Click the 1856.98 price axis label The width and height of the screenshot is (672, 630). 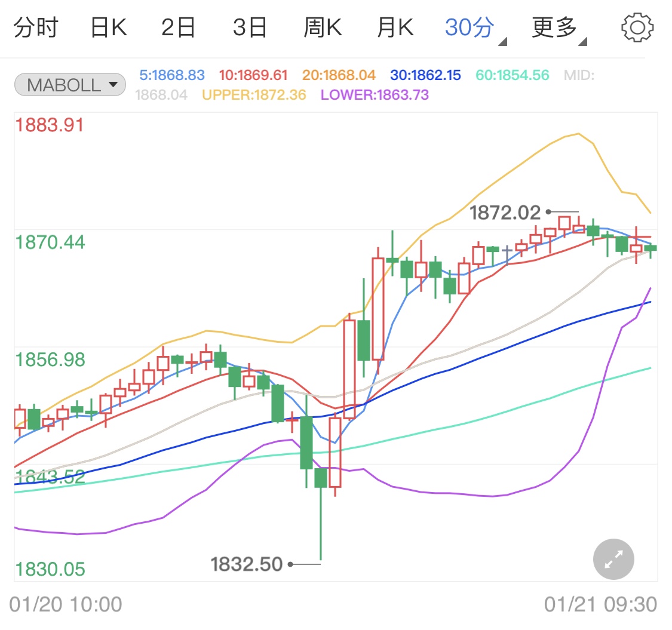coord(50,359)
